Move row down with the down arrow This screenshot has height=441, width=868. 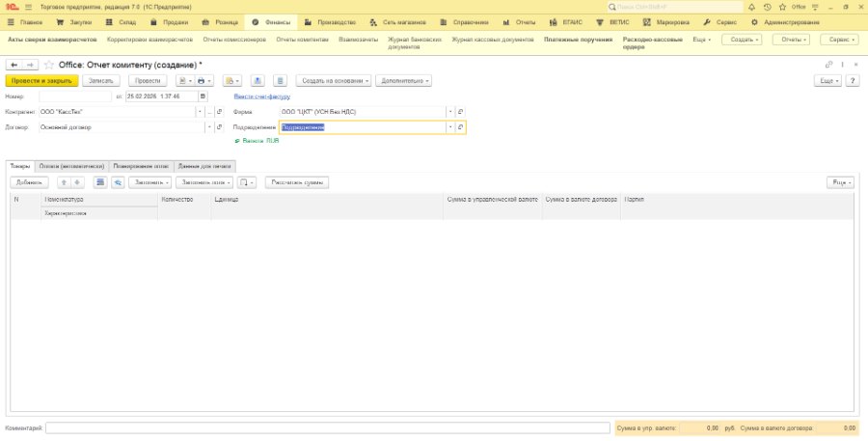point(76,182)
